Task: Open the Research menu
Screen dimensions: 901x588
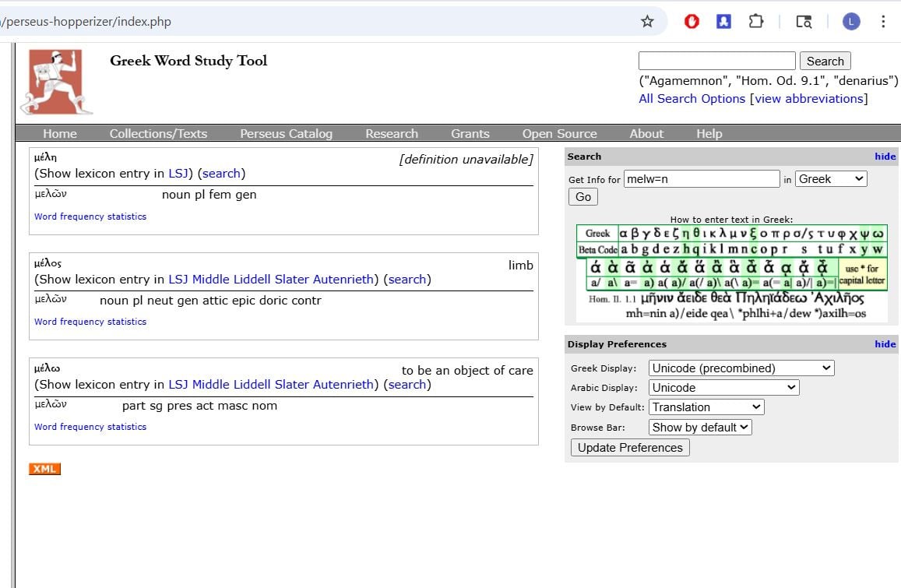Action: pyautogui.click(x=392, y=133)
